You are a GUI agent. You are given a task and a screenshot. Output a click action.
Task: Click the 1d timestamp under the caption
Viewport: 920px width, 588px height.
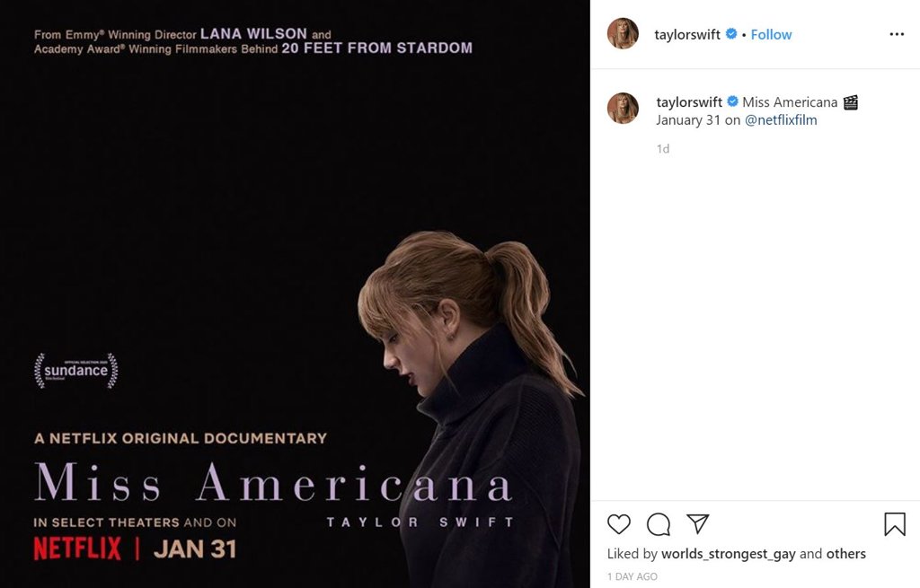[x=663, y=149]
